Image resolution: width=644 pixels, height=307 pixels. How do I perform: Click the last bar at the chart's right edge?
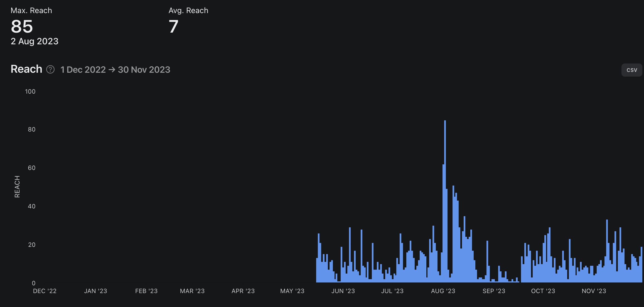[641, 265]
